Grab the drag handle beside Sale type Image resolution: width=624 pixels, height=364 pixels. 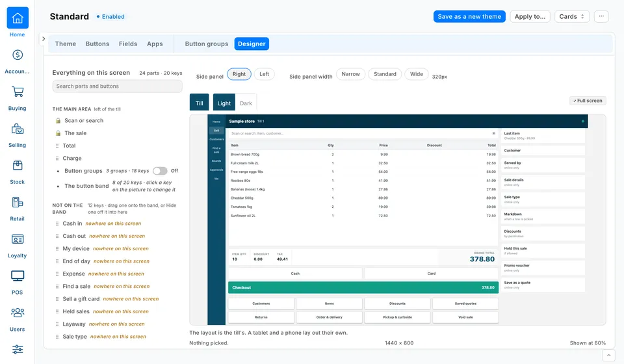tap(57, 337)
